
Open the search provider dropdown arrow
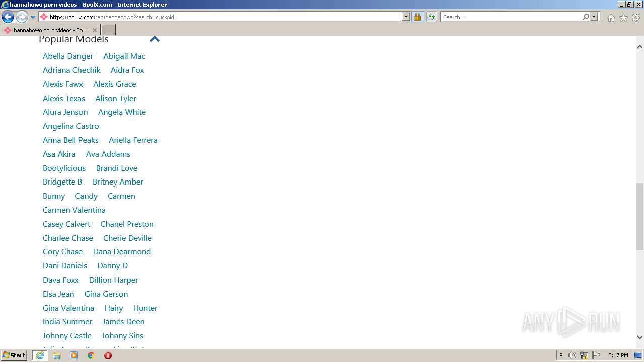click(x=594, y=17)
